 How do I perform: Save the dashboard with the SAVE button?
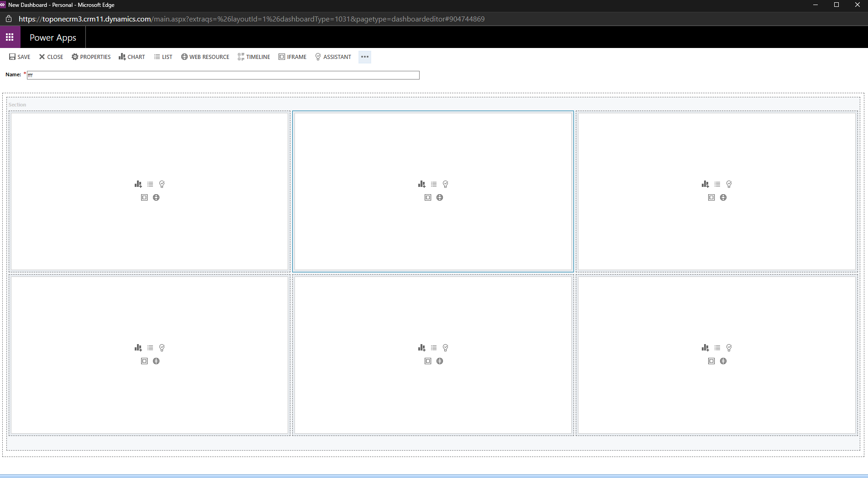[x=20, y=57]
